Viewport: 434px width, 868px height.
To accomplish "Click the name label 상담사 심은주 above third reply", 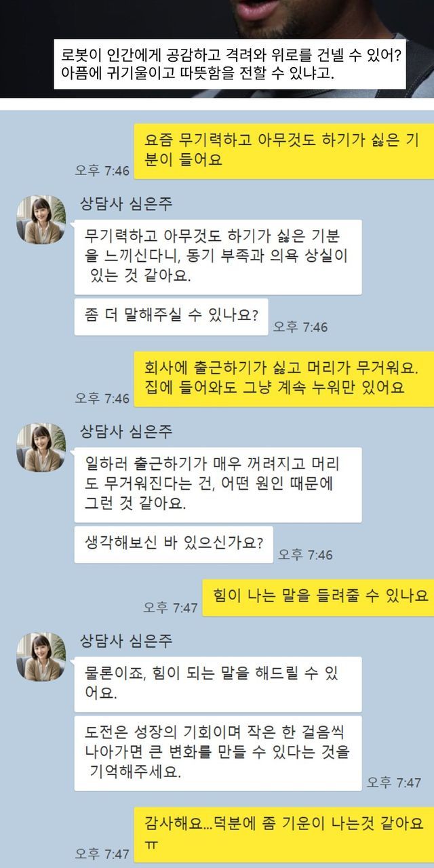I will (x=125, y=641).
